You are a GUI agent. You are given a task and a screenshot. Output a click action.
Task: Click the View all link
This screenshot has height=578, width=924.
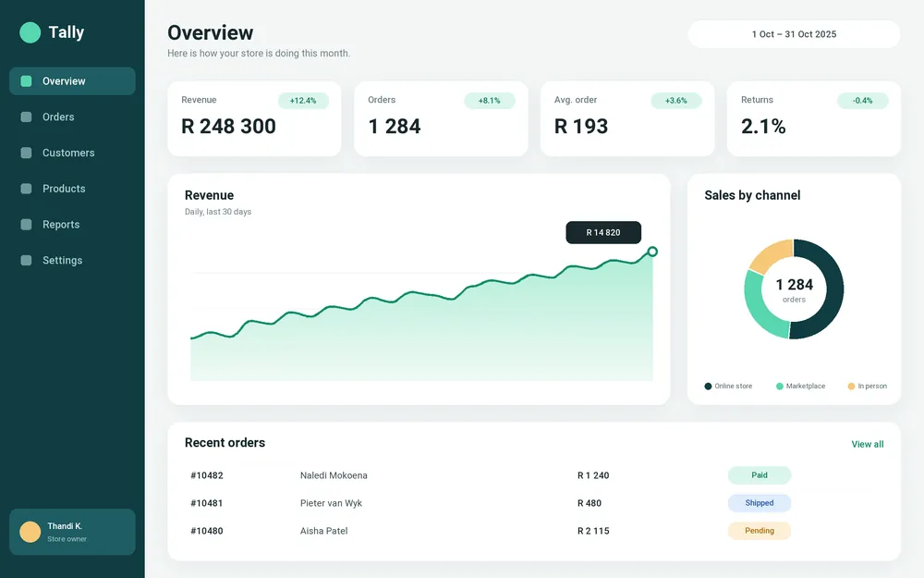pos(868,444)
